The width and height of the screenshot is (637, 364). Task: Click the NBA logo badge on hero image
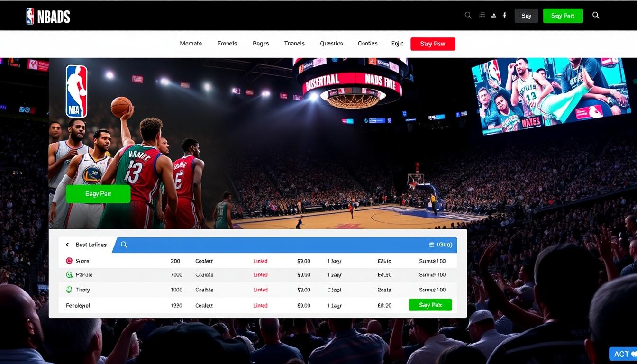(x=76, y=91)
